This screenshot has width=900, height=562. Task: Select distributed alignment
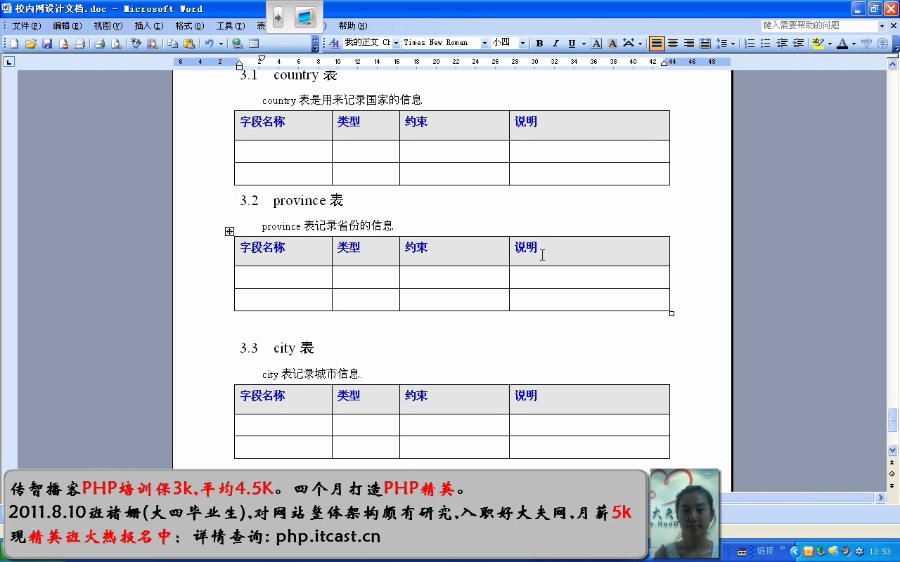coord(705,43)
